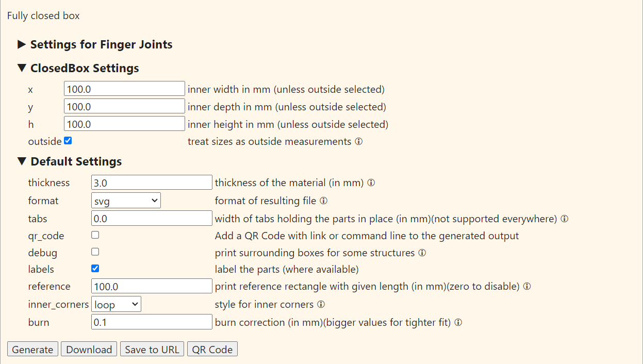Enable the qr_code checkbox
This screenshot has height=364, width=643.
click(x=95, y=235)
